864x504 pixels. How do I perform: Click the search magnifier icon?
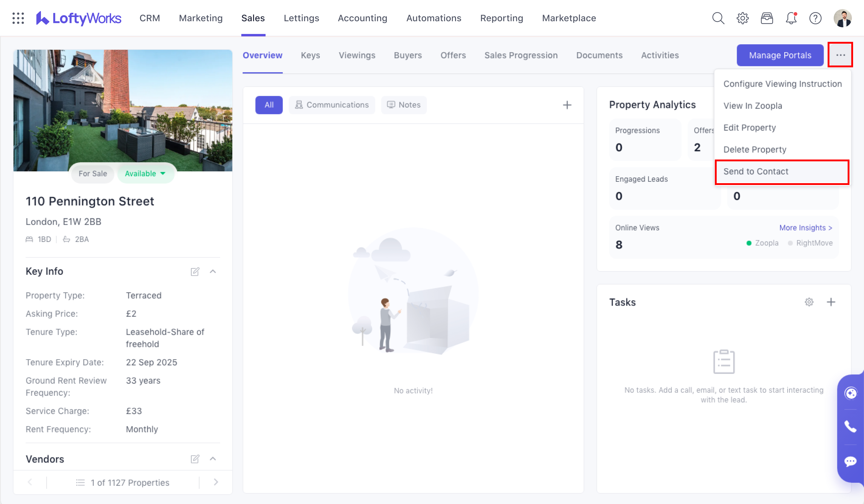pos(718,18)
